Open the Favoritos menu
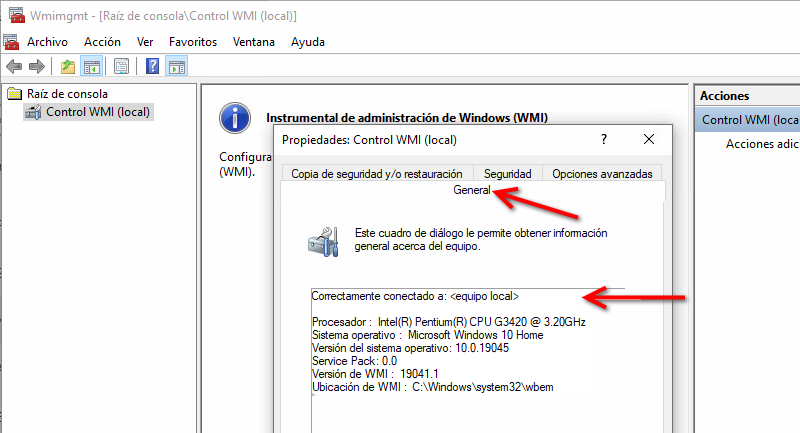 pyautogui.click(x=193, y=42)
